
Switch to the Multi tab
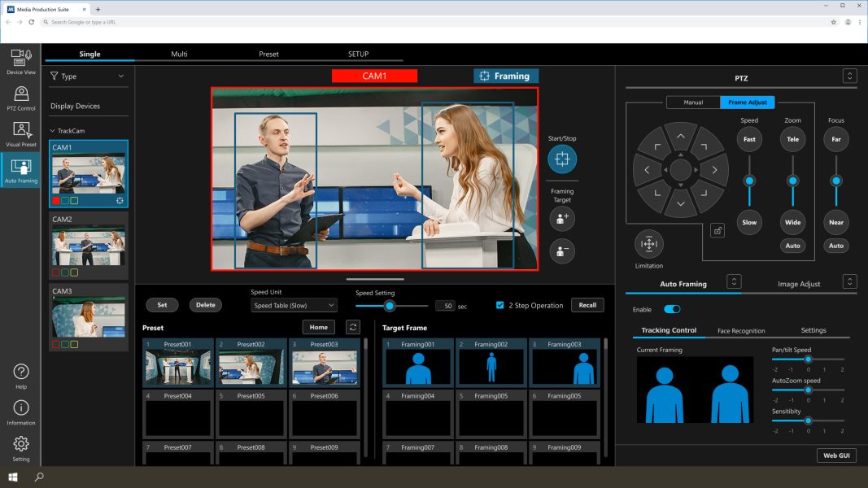tap(179, 54)
